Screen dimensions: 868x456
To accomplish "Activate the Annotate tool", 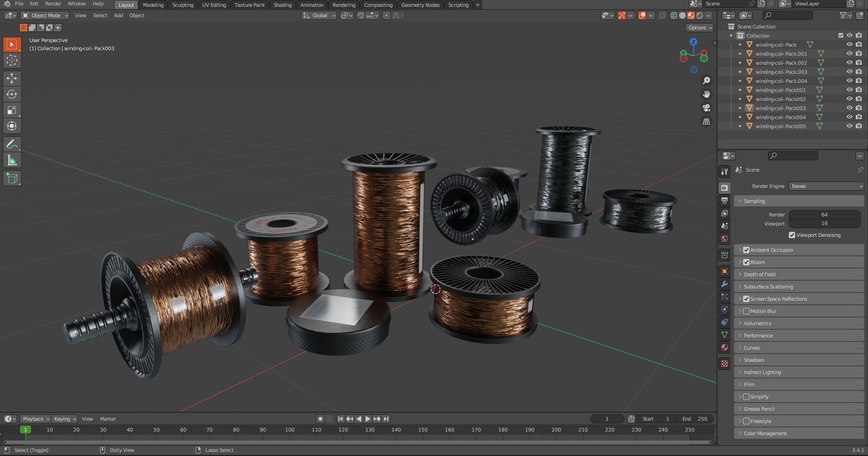I will coord(12,144).
